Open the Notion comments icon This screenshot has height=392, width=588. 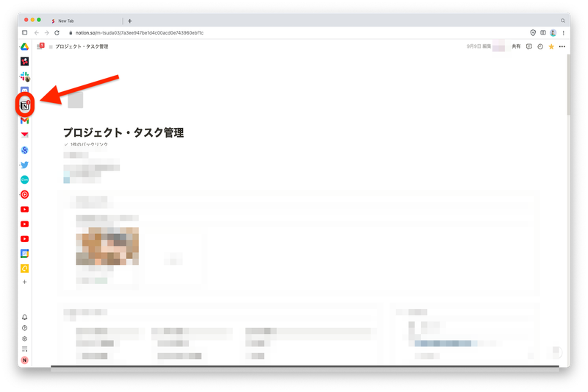529,46
